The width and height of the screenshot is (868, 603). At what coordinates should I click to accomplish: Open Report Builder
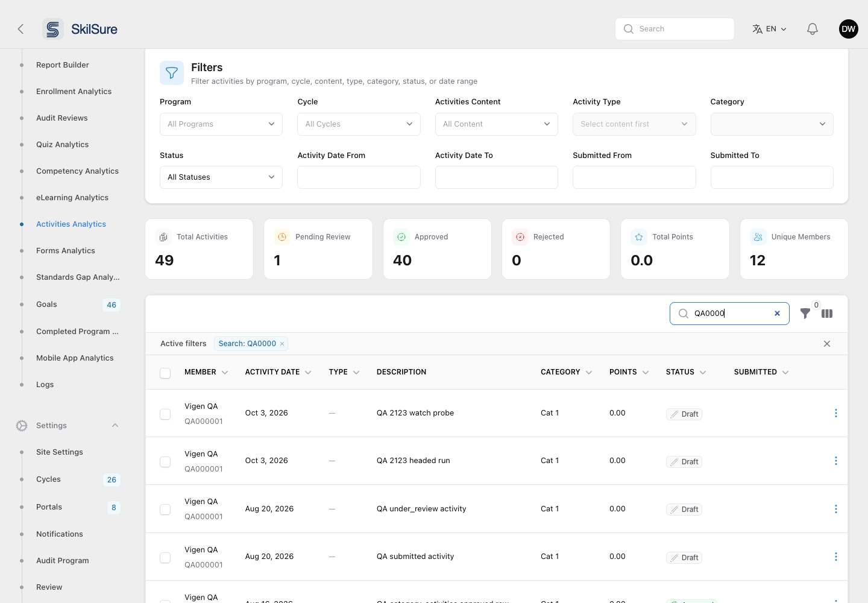tap(63, 65)
